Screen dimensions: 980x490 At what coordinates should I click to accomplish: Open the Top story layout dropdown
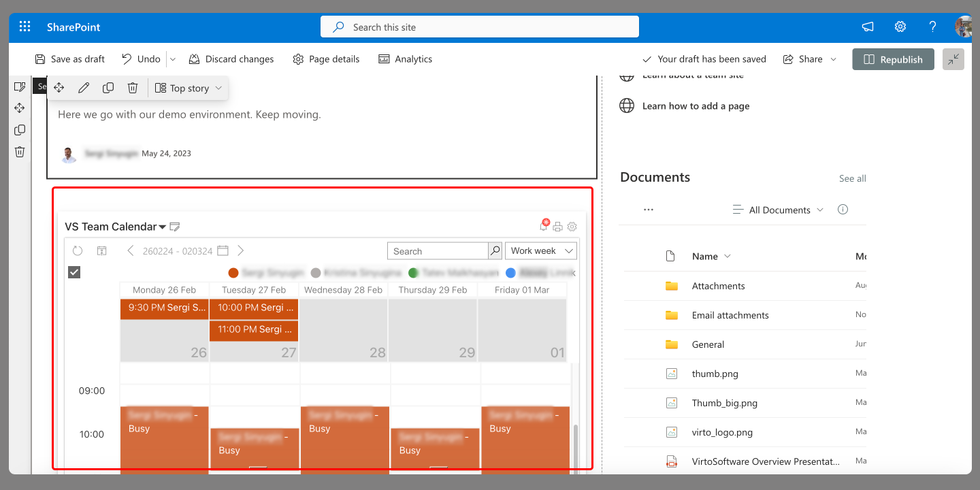189,88
